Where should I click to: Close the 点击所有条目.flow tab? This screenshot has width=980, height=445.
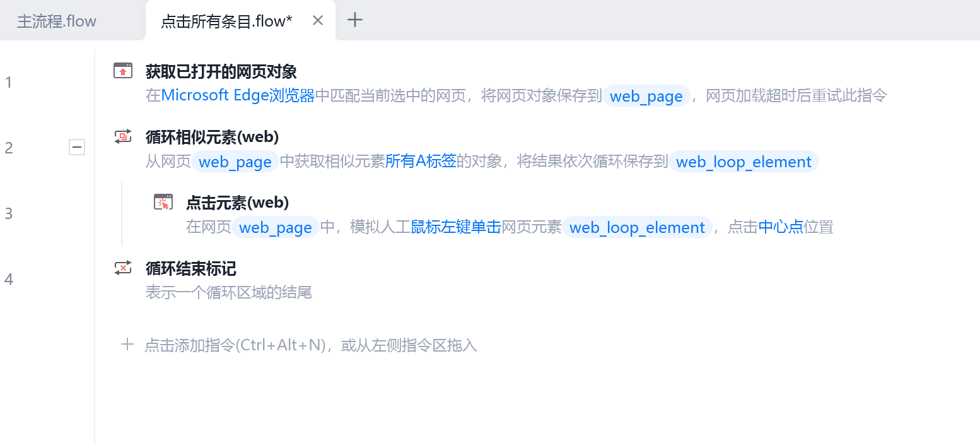tap(318, 21)
